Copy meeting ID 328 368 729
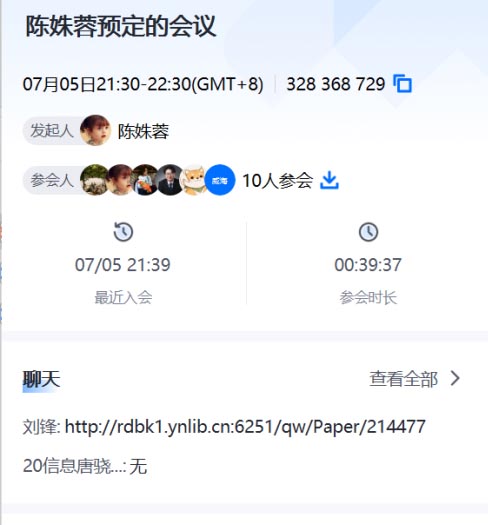 coord(403,84)
